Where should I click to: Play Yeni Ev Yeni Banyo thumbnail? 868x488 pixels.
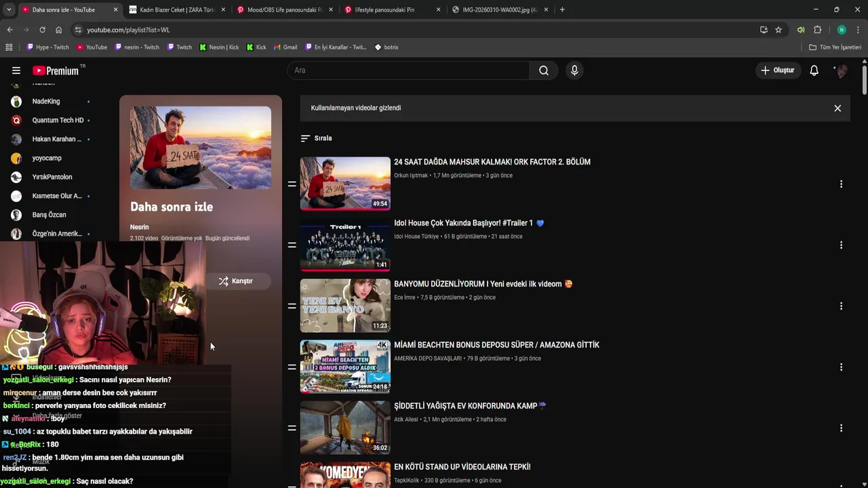tap(345, 305)
